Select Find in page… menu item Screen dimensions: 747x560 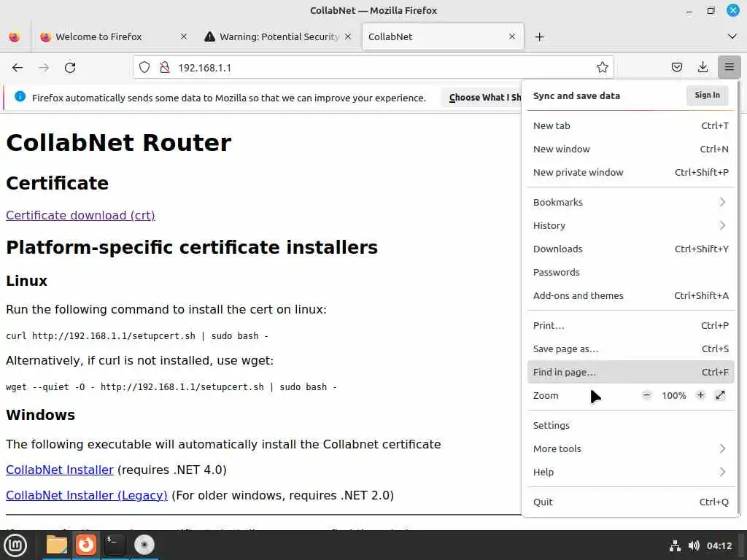point(631,372)
